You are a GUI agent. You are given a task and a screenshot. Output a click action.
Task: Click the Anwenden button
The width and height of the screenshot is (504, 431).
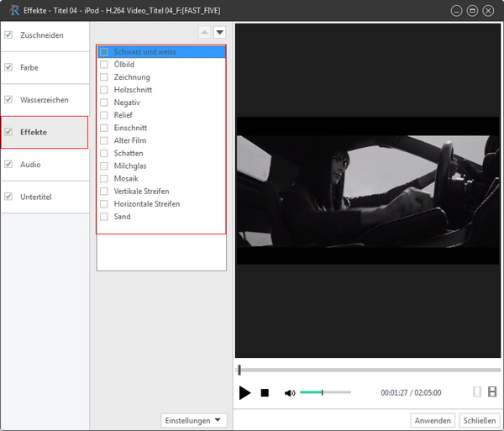pos(433,420)
